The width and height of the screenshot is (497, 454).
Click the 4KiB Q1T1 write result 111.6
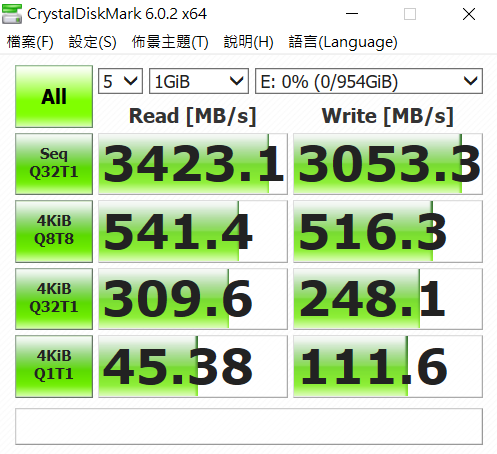[x=388, y=366]
